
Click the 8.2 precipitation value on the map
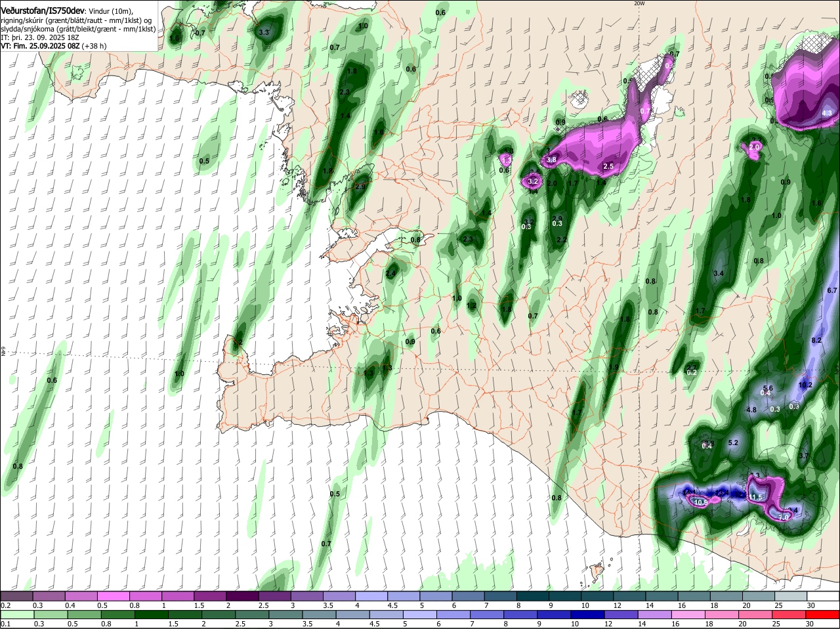pos(816,340)
